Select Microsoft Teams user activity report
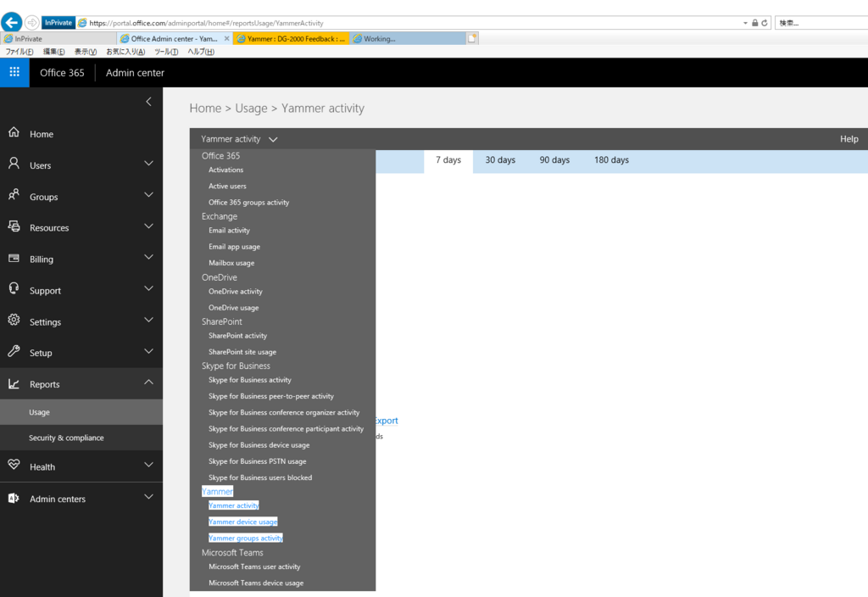This screenshot has width=868, height=597. [x=254, y=566]
